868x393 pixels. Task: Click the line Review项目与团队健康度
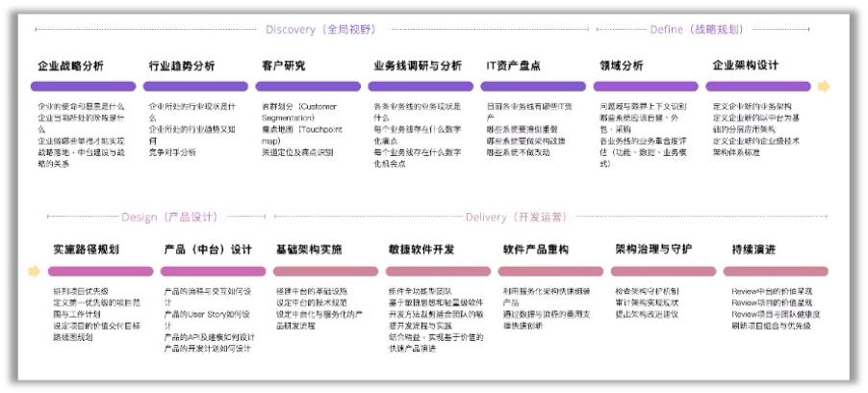point(776,314)
